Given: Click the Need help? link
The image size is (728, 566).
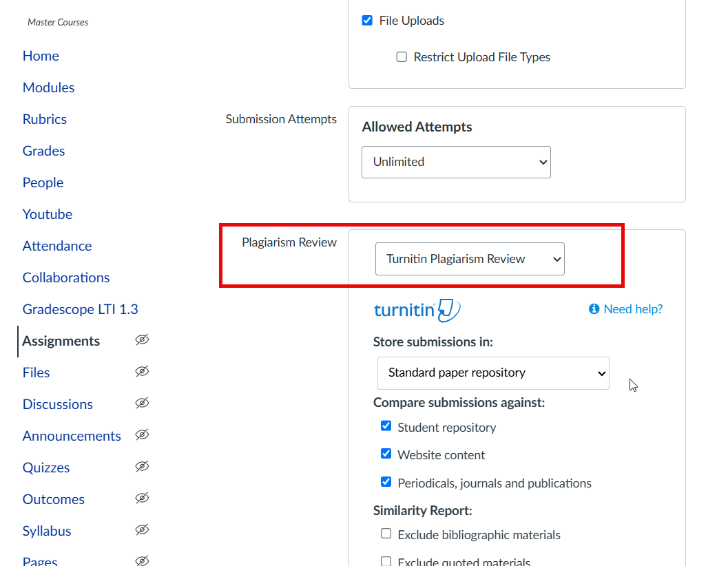Looking at the screenshot, I should pos(632,309).
